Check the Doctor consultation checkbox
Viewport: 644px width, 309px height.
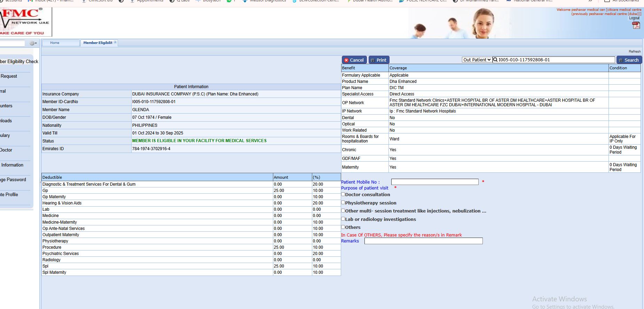coord(343,194)
